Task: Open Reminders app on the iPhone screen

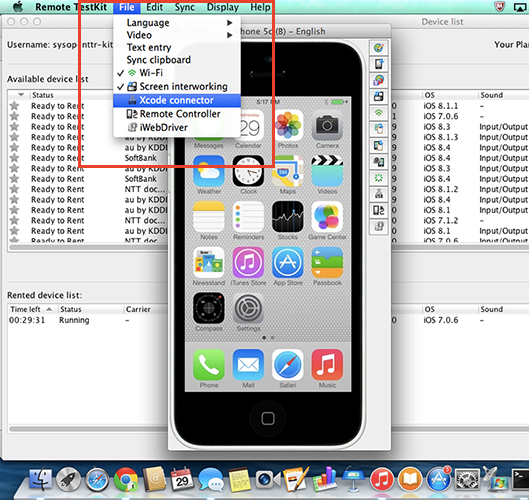Action: [x=248, y=217]
